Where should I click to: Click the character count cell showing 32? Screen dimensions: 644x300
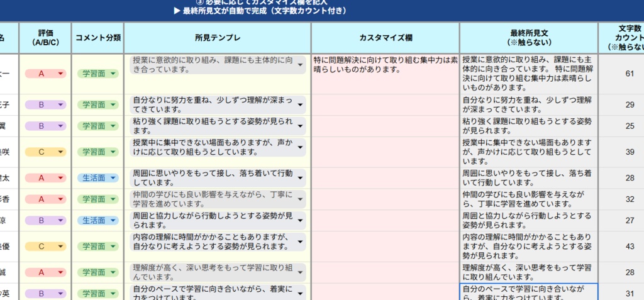click(x=621, y=199)
